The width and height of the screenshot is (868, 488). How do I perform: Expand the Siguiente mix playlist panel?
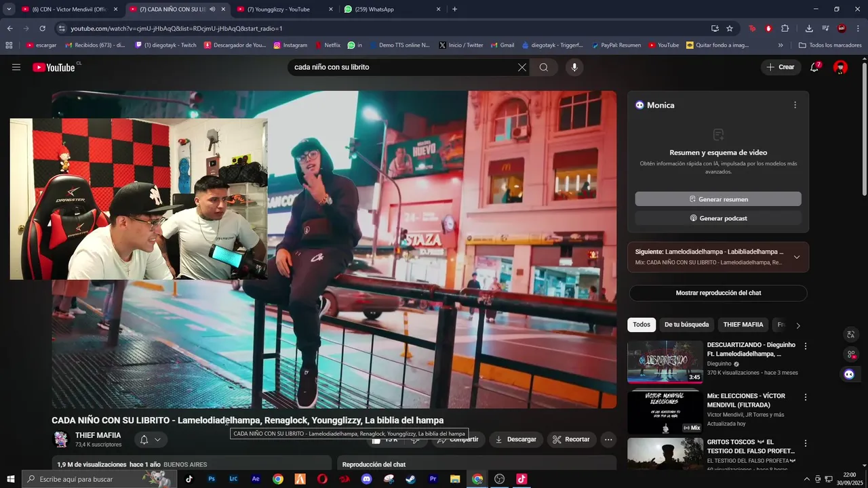[797, 257]
